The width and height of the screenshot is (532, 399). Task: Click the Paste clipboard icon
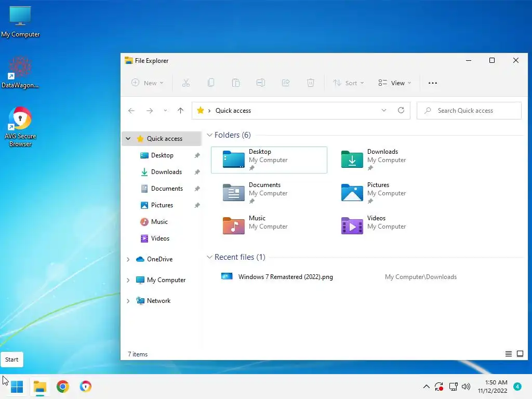236,83
